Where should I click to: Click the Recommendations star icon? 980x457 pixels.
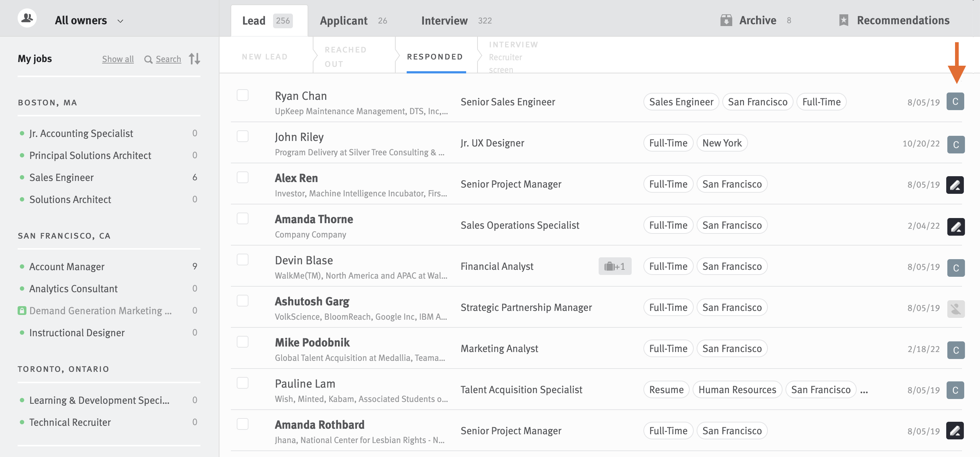click(x=845, y=20)
